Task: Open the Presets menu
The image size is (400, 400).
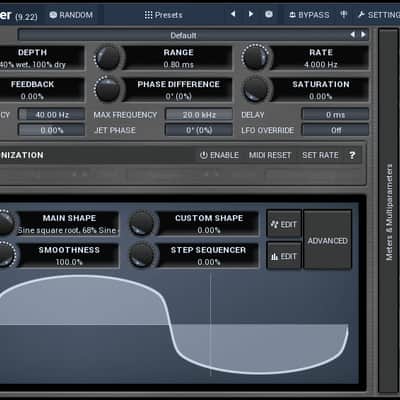Action: (163, 15)
